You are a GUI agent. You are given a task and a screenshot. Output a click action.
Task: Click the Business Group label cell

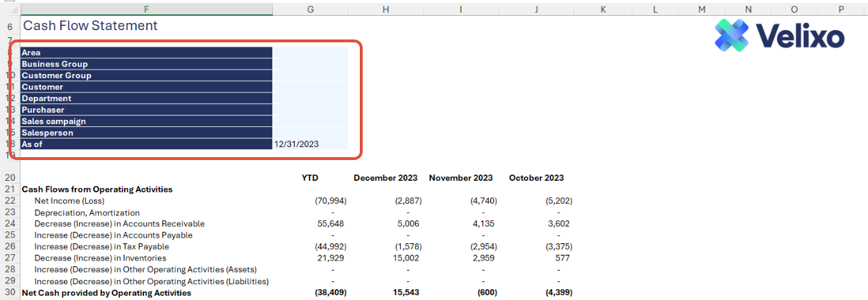(x=146, y=64)
